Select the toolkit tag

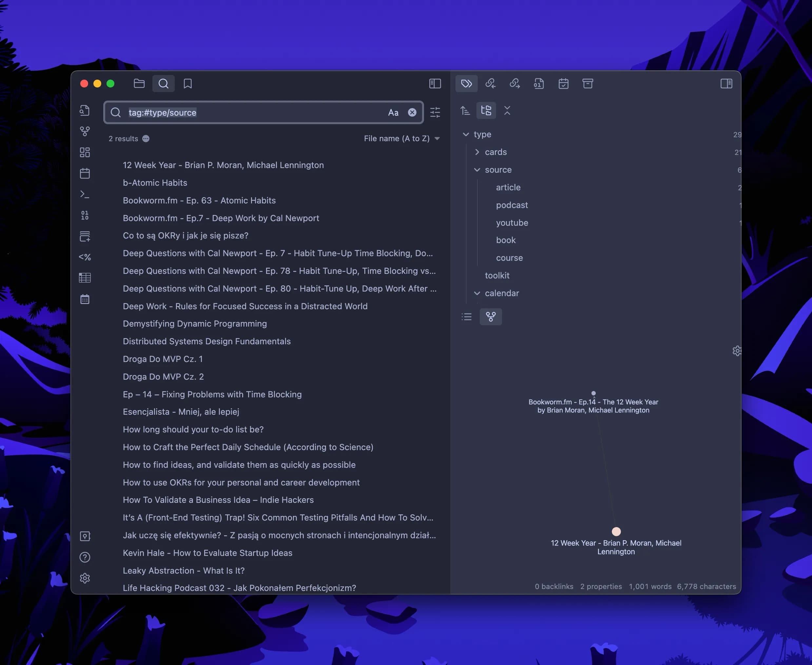(497, 275)
